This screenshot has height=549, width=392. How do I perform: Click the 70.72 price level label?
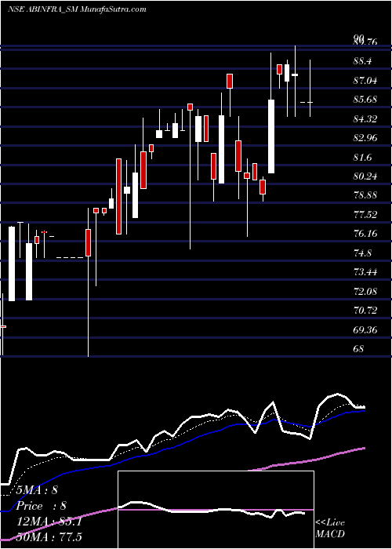click(x=365, y=311)
